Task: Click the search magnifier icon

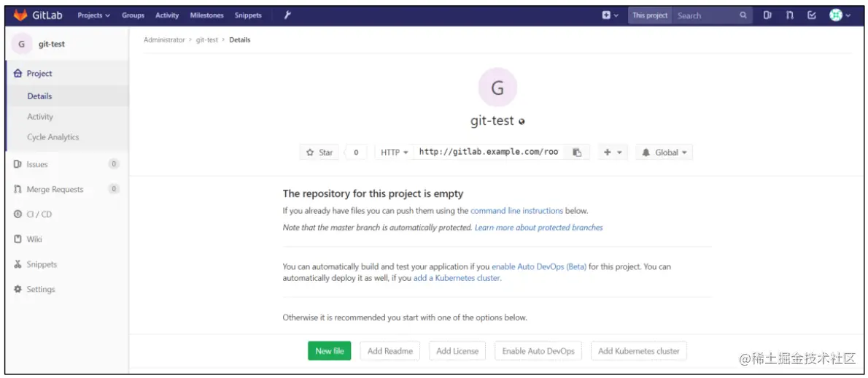Action: (x=743, y=15)
